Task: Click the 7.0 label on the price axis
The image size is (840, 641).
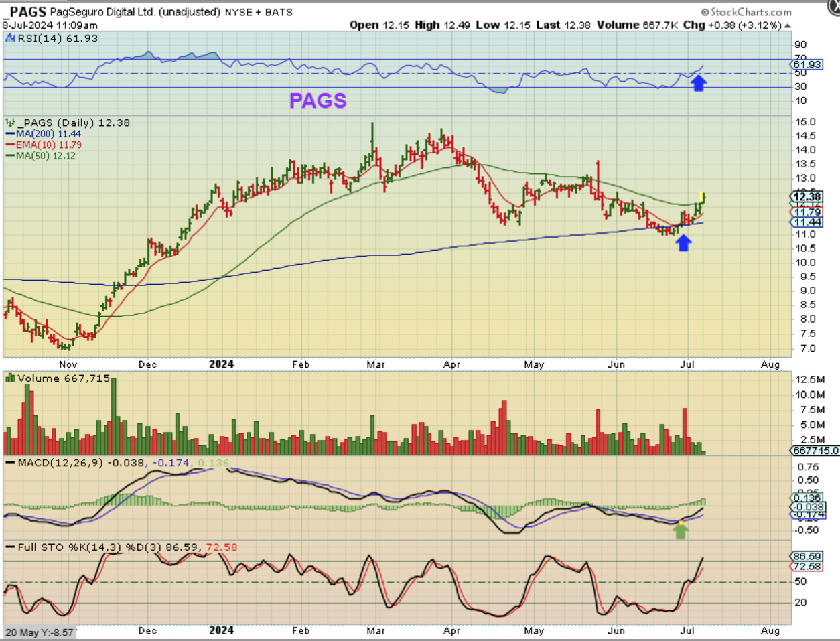Action: point(807,348)
